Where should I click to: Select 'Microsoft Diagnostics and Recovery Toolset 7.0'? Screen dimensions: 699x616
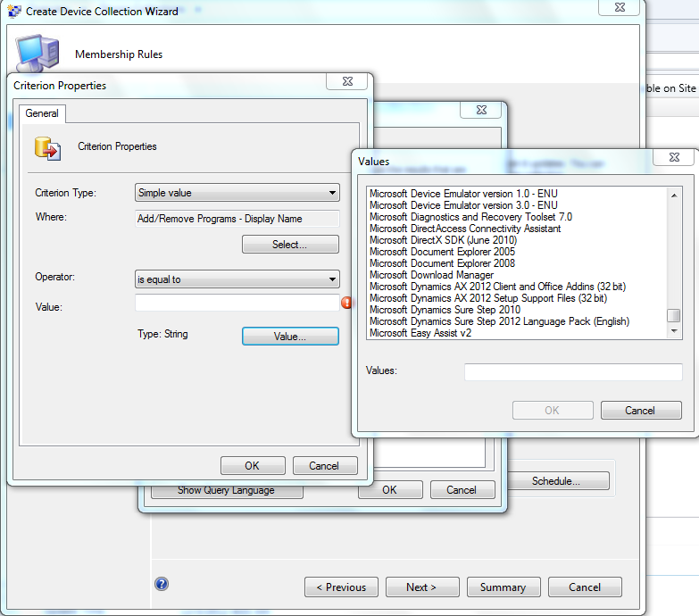coord(470,217)
